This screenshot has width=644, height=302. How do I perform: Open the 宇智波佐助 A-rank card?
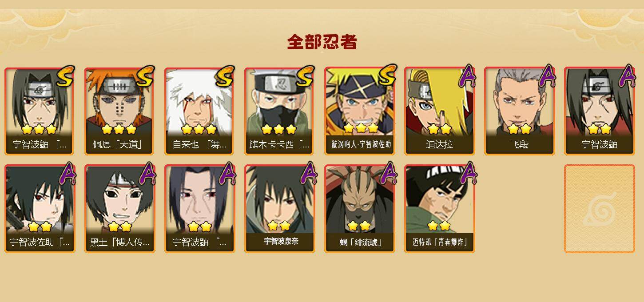click(40, 209)
